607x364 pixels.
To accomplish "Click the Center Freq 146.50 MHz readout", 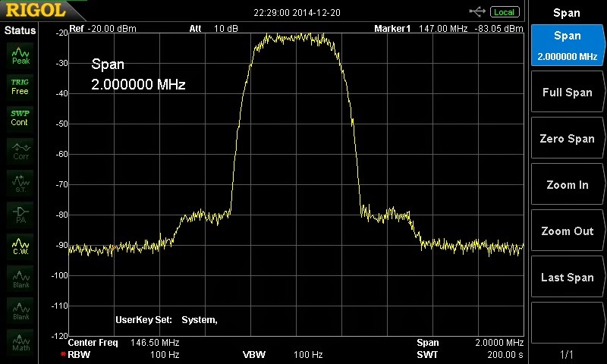I will (124, 342).
